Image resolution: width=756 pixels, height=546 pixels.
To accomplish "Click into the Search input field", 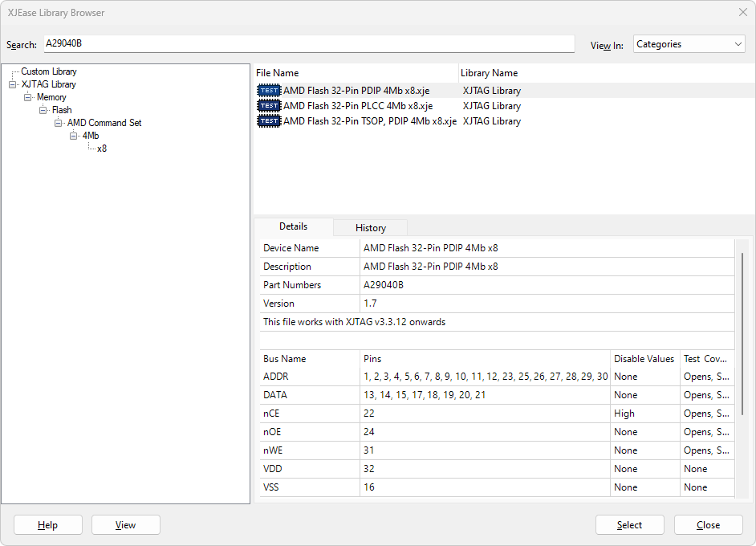I will pyautogui.click(x=309, y=44).
